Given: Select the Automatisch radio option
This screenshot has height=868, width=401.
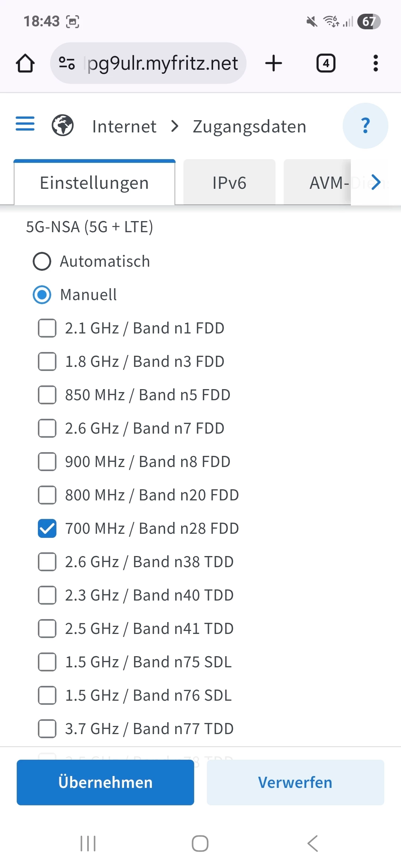Looking at the screenshot, I should coord(42,262).
